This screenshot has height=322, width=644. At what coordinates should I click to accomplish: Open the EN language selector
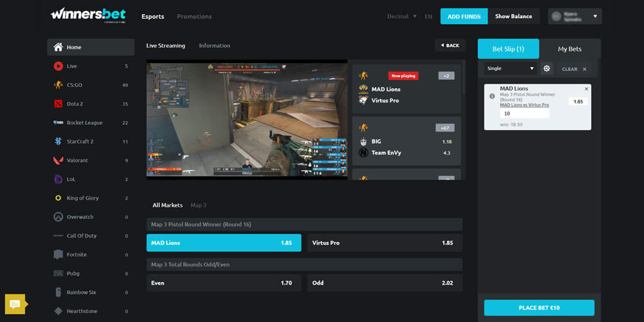click(x=428, y=17)
